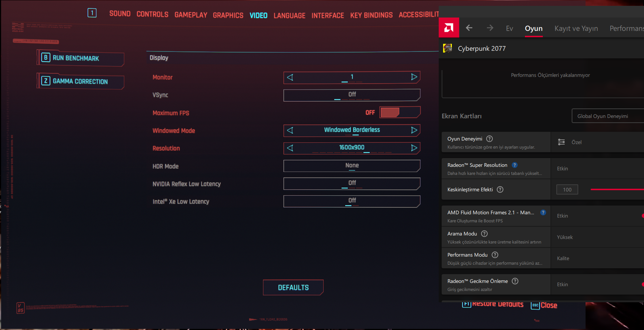Screen dimensions: 644x330
Task: Click the Cyberpunk 2077 game icon
Action: (x=447, y=48)
